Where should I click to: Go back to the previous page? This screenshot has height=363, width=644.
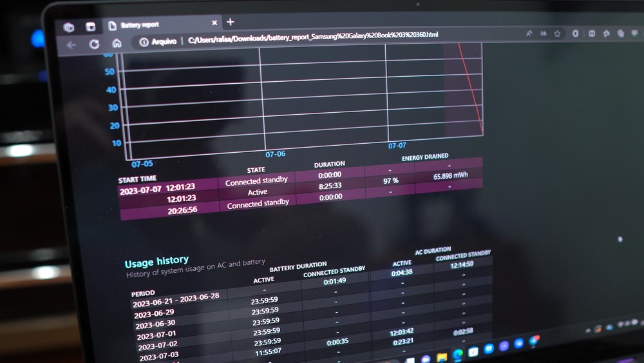[x=71, y=44]
